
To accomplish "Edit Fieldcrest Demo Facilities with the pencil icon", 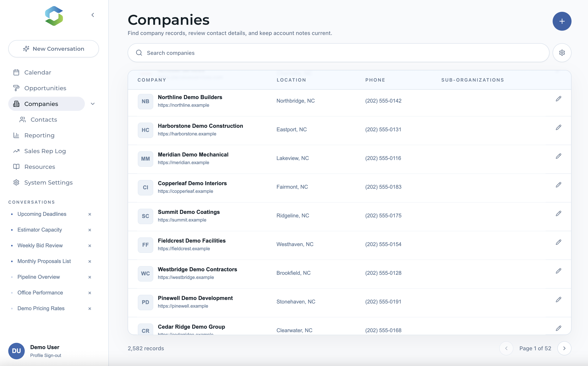I will point(558,242).
